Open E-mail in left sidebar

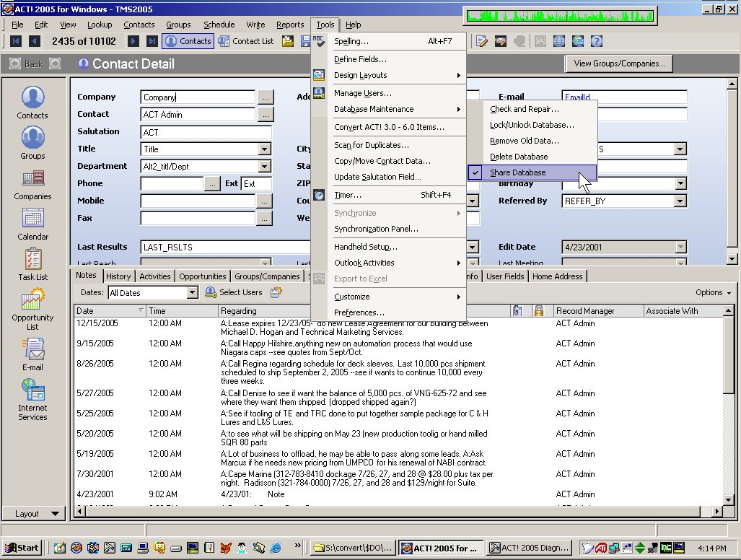point(32,354)
